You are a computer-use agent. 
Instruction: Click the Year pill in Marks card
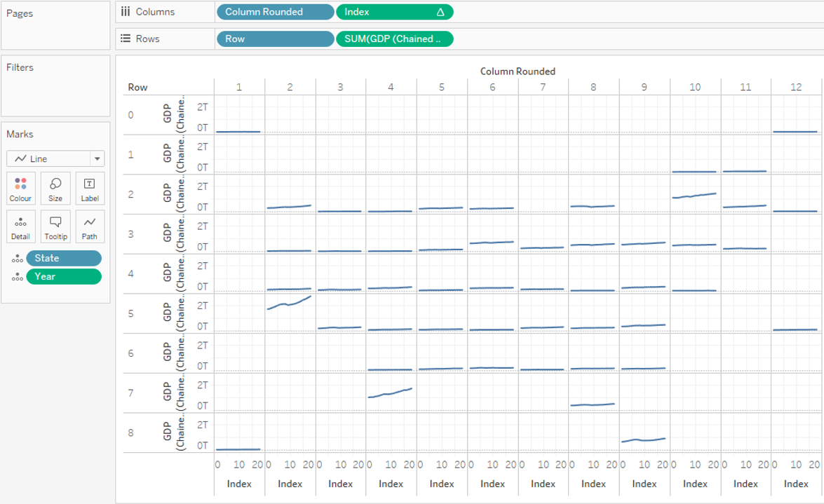point(63,277)
